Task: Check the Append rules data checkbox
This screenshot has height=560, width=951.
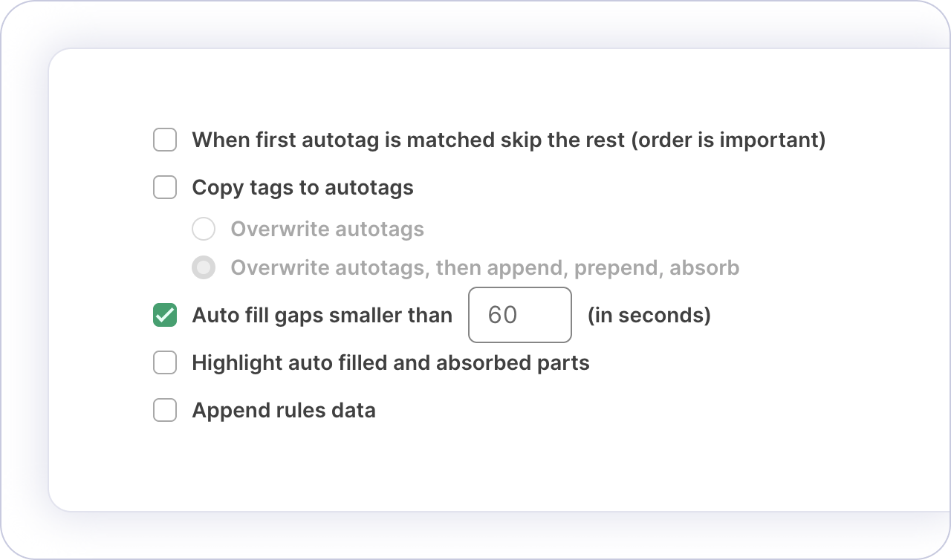Action: point(165,410)
